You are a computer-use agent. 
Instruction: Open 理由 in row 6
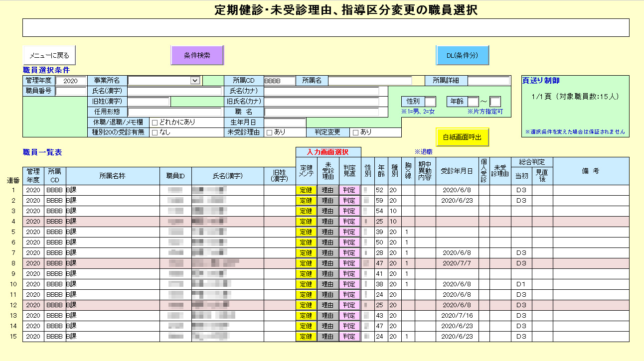327,242
